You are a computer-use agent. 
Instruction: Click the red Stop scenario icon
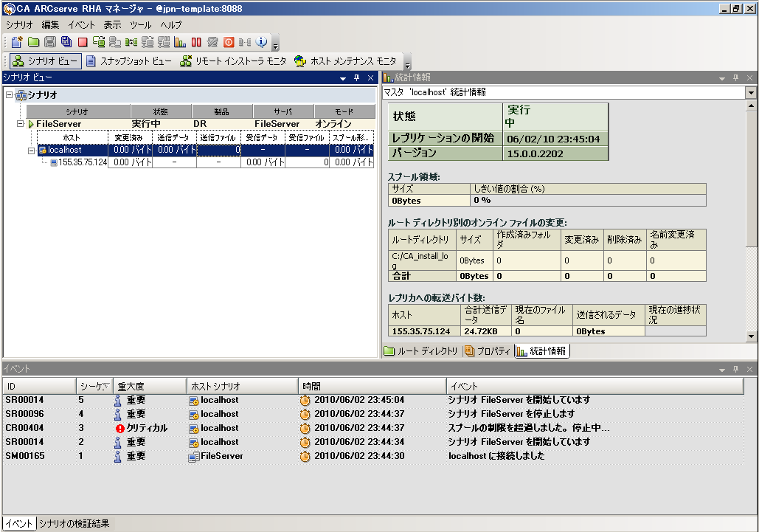[x=83, y=42]
